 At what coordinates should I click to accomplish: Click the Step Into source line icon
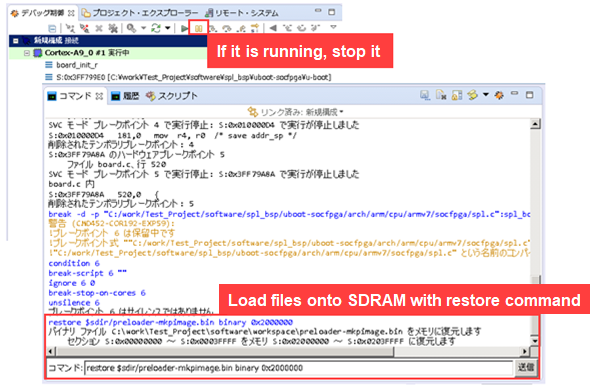(213, 28)
